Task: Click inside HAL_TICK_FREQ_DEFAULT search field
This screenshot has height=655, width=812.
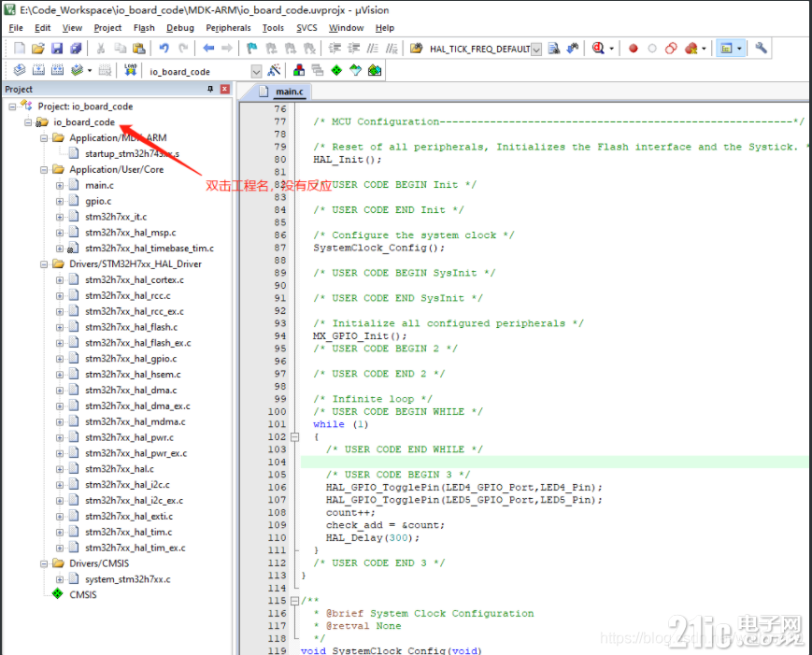Action: click(479, 50)
